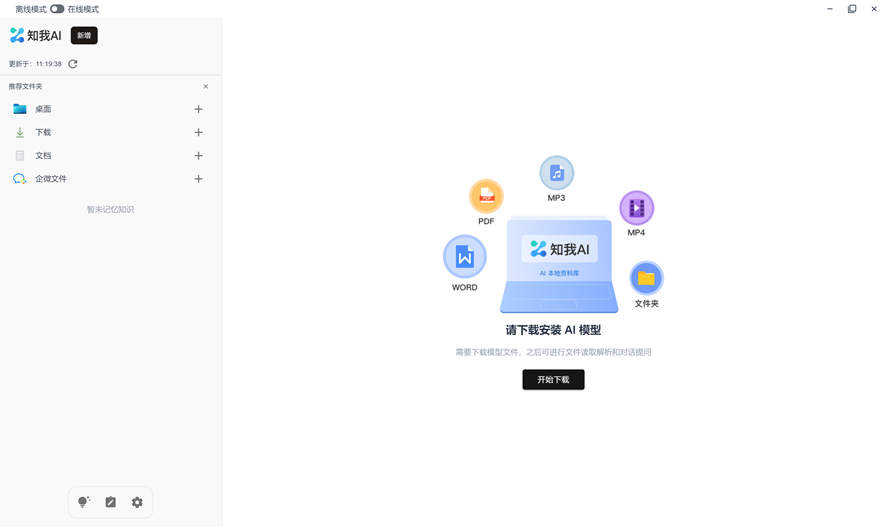Add the 文档 folder with plus
Viewport: 886px width, 528px height.
pyautogui.click(x=198, y=155)
